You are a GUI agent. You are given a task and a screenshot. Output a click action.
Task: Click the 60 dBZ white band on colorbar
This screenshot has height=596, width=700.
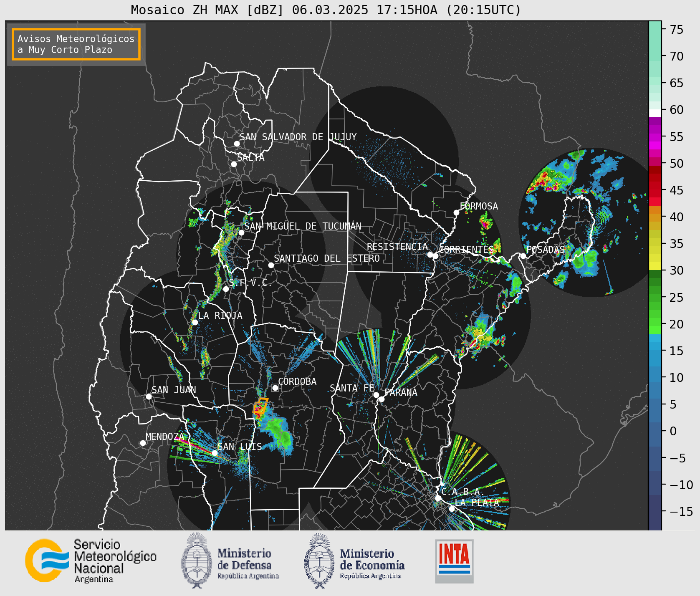click(x=655, y=113)
